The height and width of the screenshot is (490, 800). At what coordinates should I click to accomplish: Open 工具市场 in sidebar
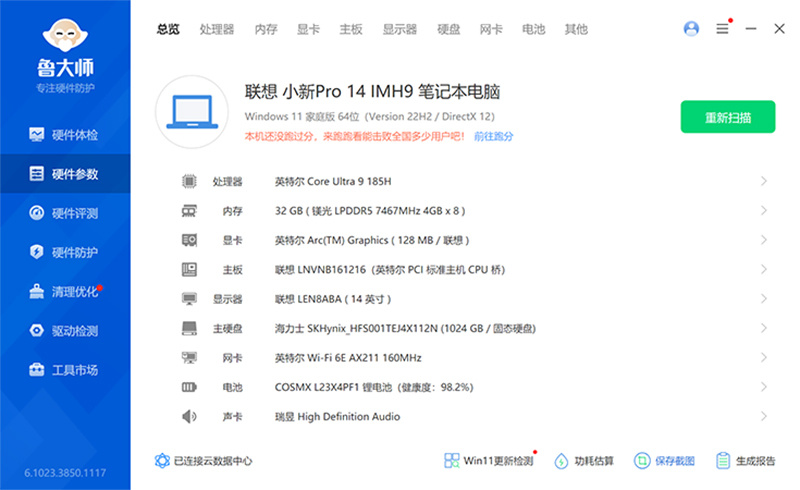pyautogui.click(x=64, y=370)
